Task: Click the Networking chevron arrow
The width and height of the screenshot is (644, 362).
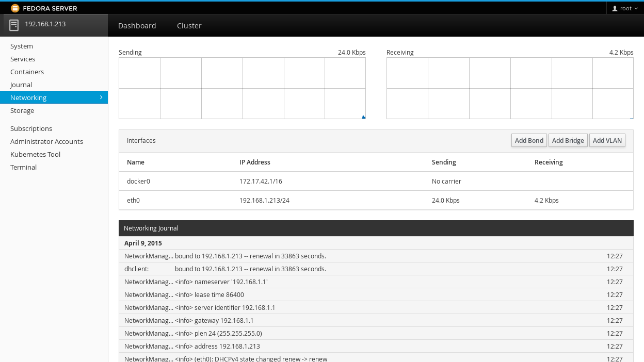Action: coord(101,97)
